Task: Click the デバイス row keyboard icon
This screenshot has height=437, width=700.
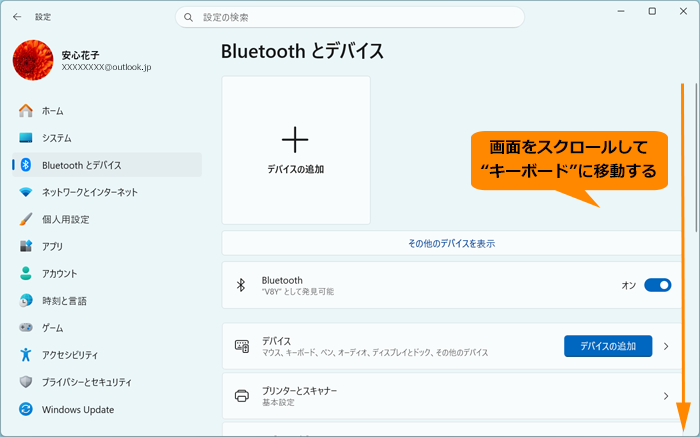Action: pyautogui.click(x=242, y=346)
